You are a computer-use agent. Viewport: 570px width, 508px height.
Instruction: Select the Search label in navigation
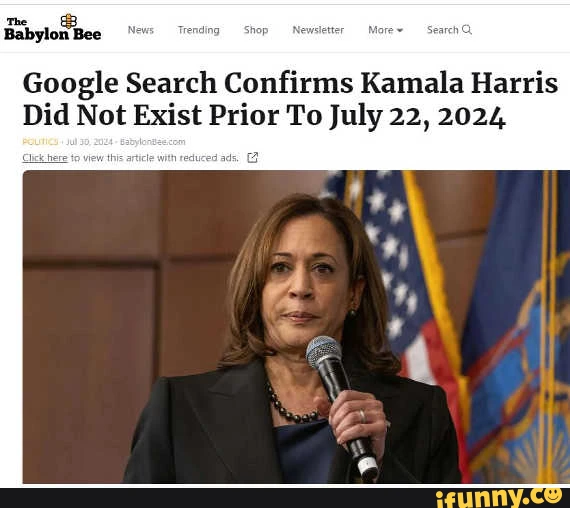[x=442, y=30]
